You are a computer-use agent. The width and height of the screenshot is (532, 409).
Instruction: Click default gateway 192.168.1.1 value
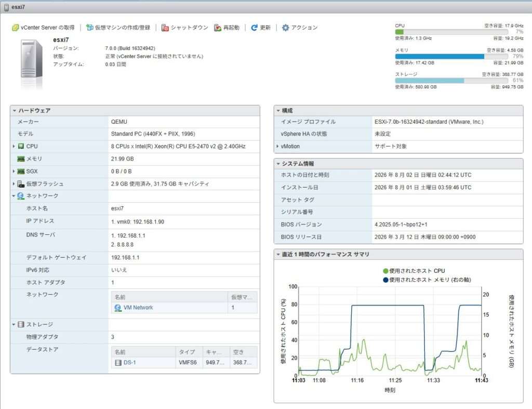(x=125, y=258)
